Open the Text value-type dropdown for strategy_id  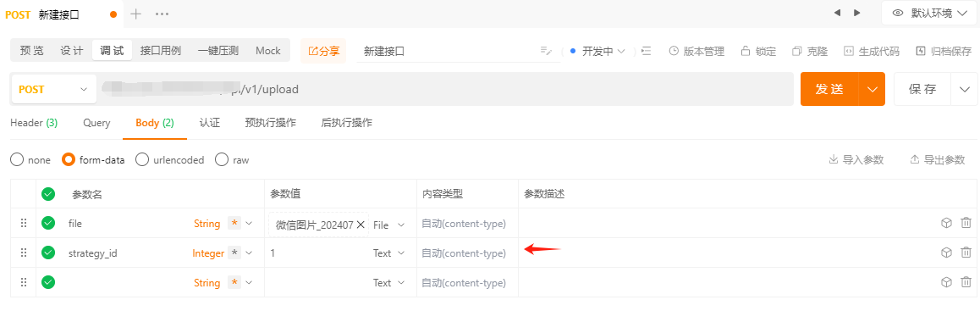point(389,253)
